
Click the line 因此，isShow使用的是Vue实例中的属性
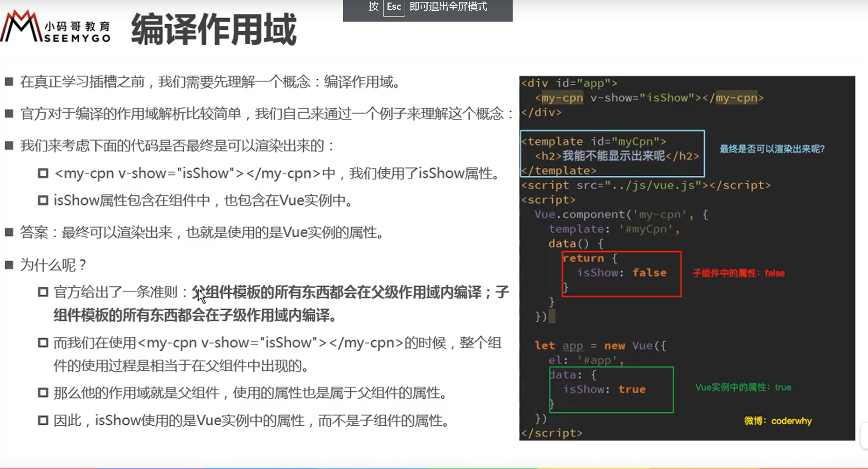click(252, 421)
